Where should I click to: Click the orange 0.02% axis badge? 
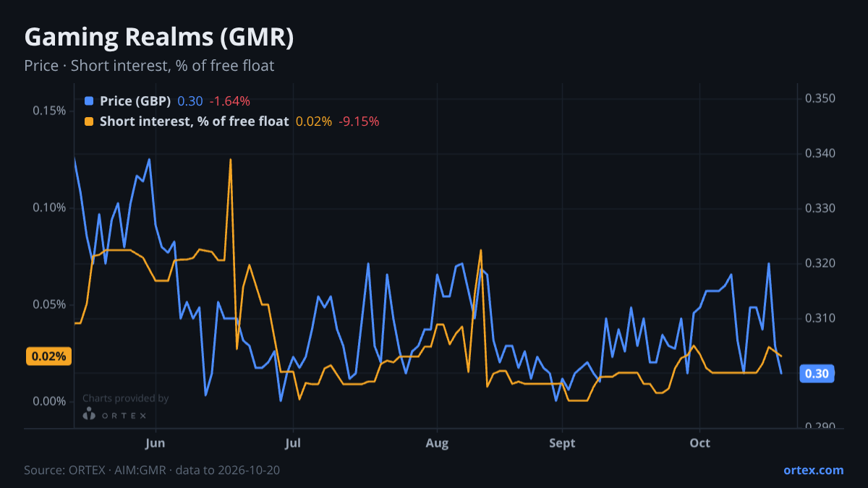click(48, 356)
